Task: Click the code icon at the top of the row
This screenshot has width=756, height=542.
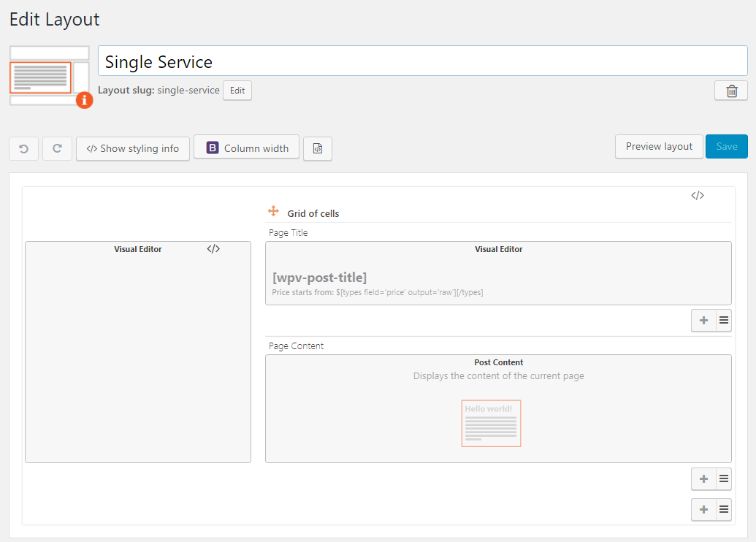Action: tap(697, 195)
